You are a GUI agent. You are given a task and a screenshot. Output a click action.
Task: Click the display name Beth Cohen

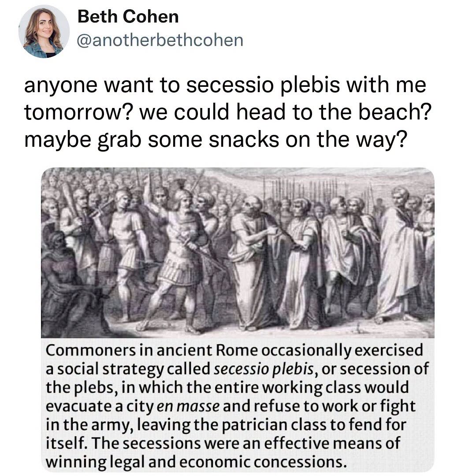128,16
